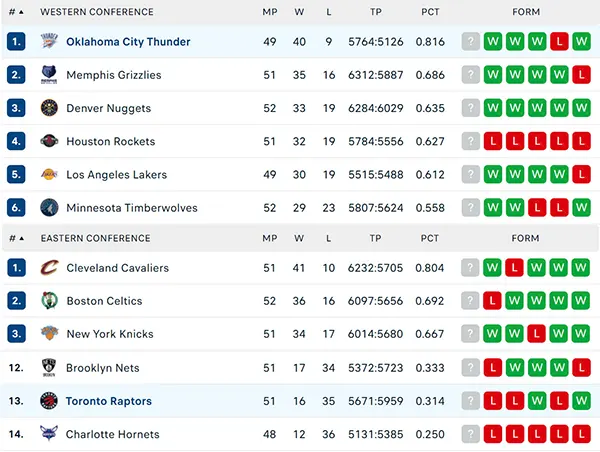Sort Eastern Conference by rank with the # arrow
Screen dimensions: 600x452
16,238
